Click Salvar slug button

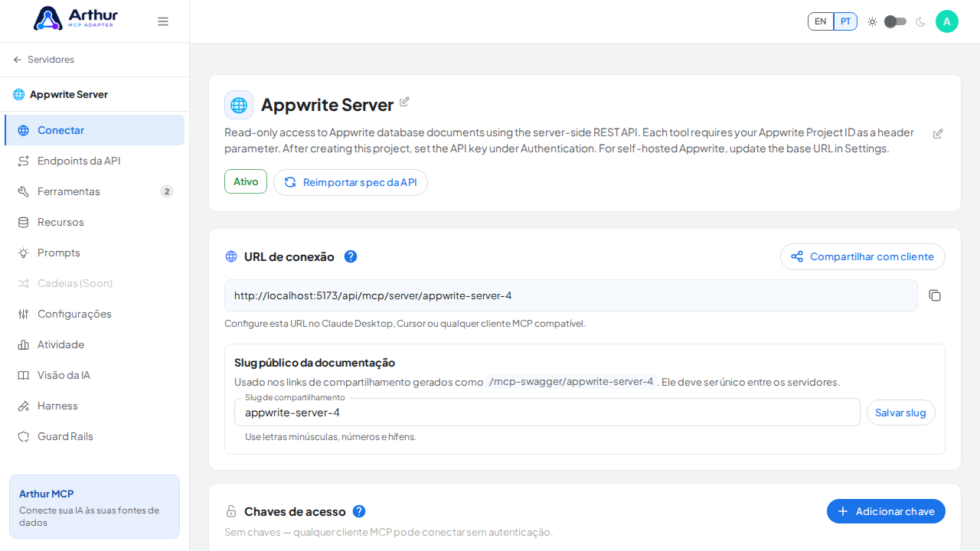tap(901, 412)
